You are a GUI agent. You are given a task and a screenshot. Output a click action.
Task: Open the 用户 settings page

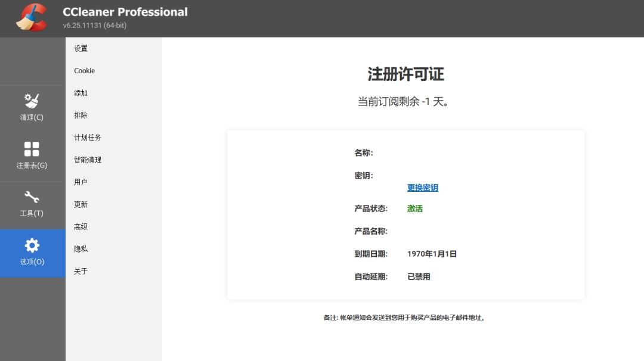[x=80, y=182]
